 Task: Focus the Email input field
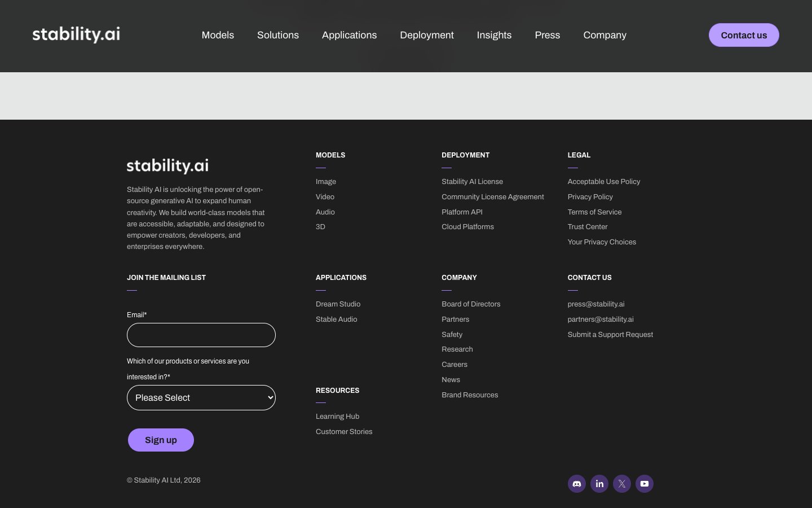[x=201, y=335]
